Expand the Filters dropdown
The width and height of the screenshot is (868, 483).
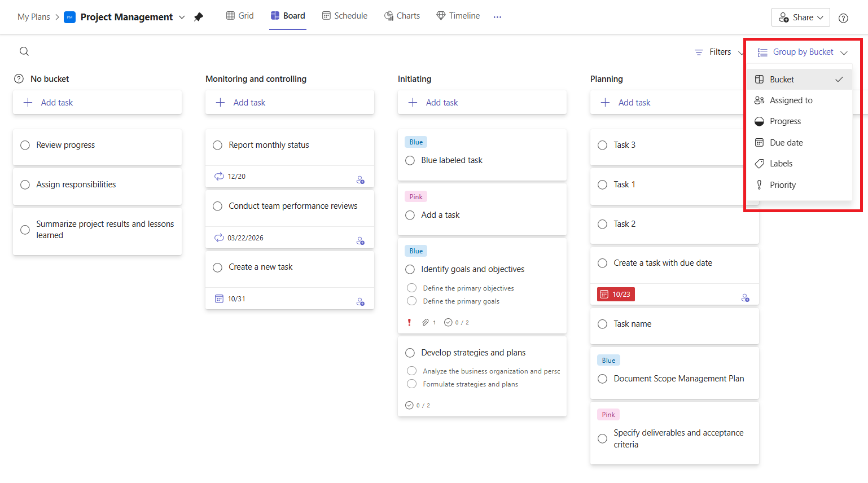click(x=720, y=51)
